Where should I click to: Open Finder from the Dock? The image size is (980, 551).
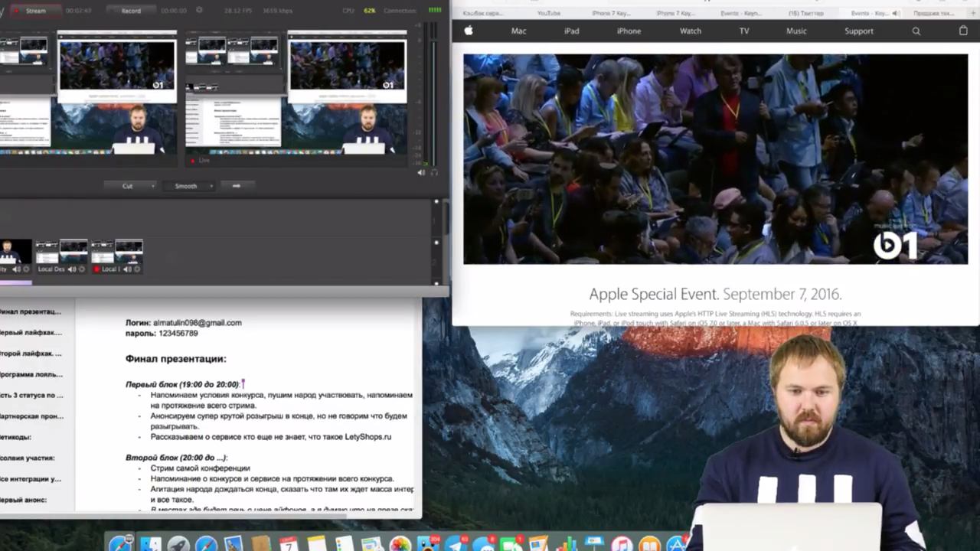151,544
